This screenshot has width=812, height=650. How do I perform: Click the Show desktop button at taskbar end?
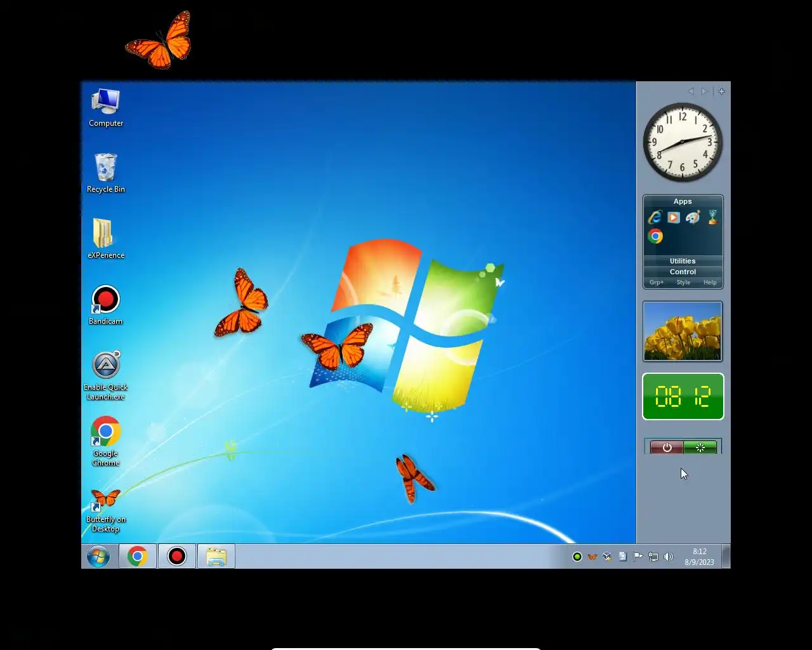pos(726,557)
